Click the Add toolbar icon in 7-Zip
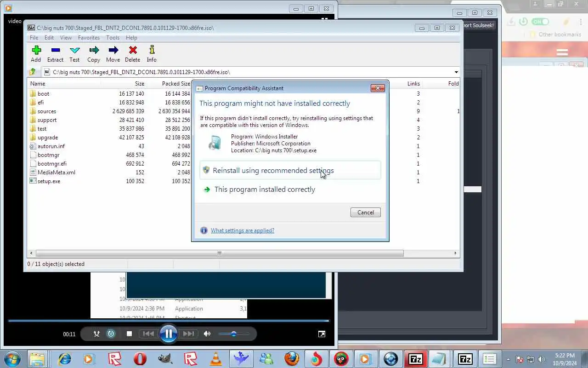 [x=36, y=53]
